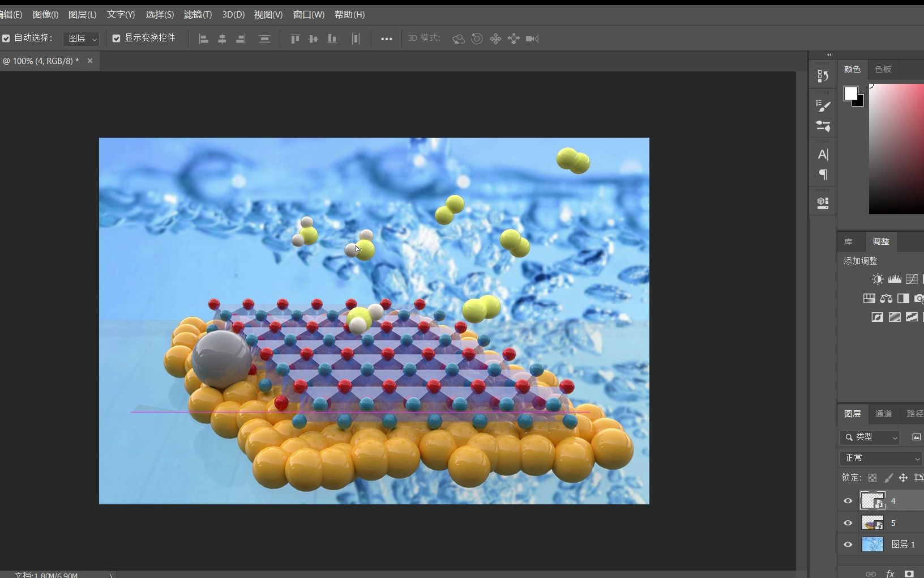Open the 选择(S) menu

[x=160, y=15]
